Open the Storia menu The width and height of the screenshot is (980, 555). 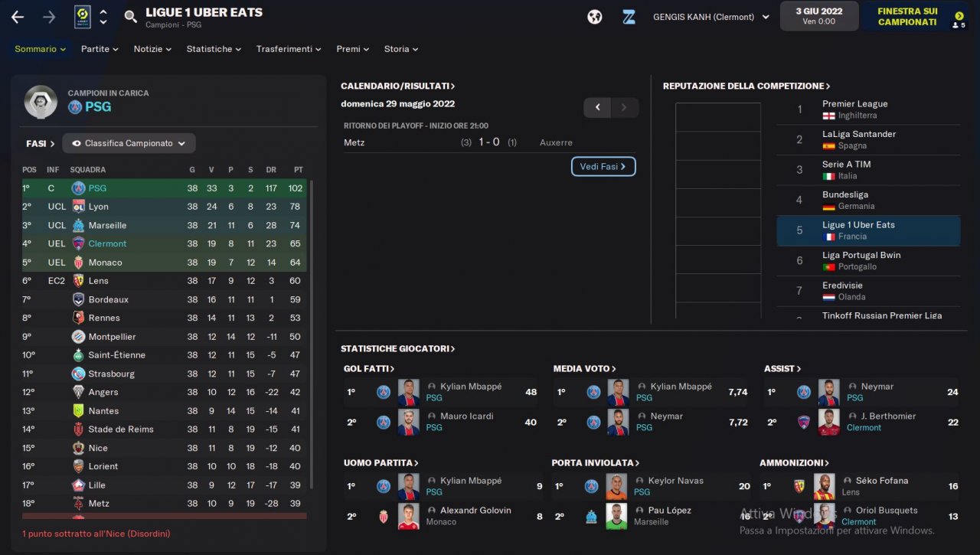pyautogui.click(x=400, y=49)
